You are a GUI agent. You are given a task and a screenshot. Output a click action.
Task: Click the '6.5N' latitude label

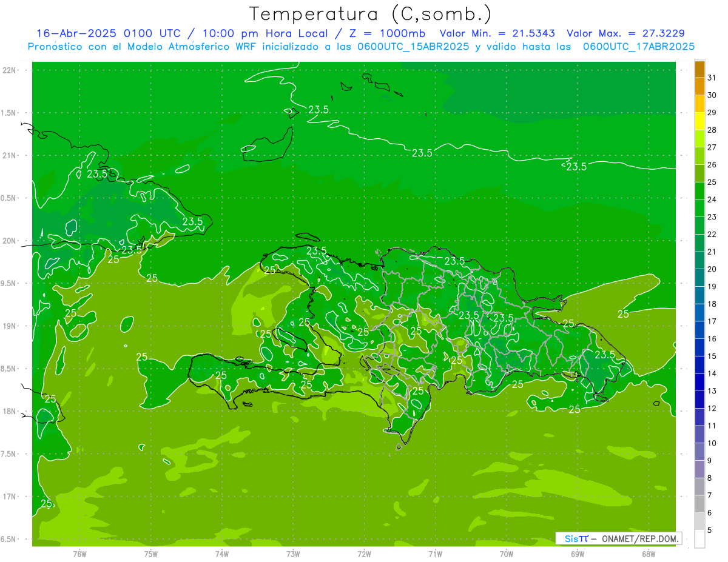coord(9,539)
